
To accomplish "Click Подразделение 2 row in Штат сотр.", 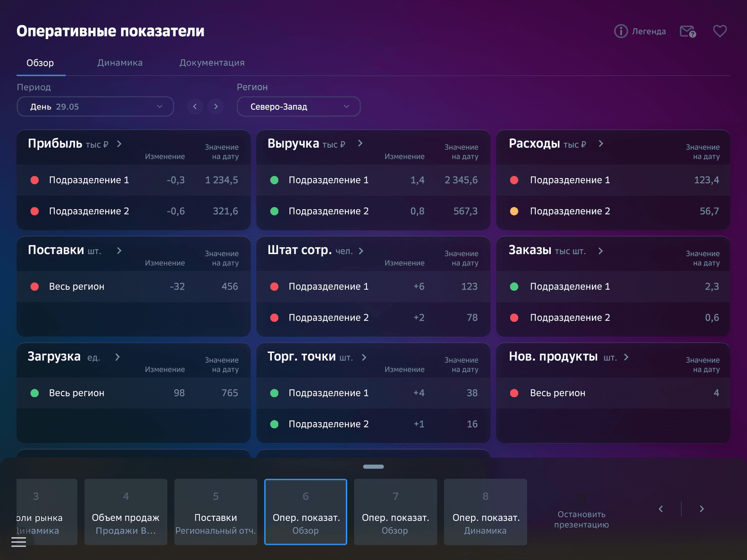I will click(x=373, y=317).
